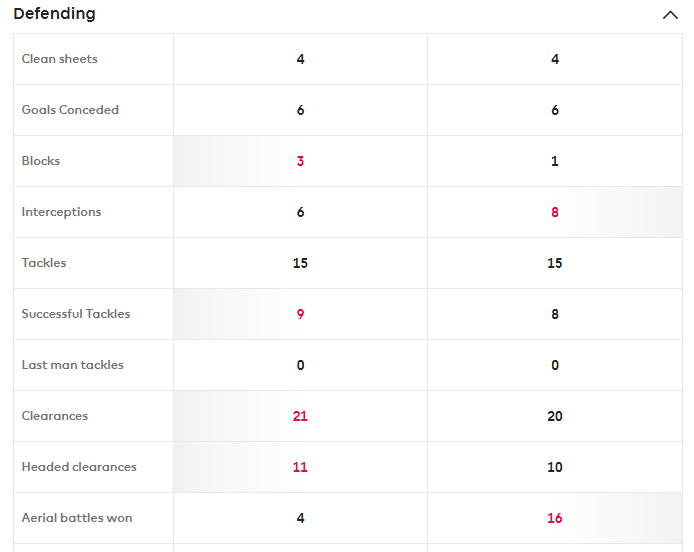Select the Clean sheets row label
The height and width of the screenshot is (552, 694).
60,59
